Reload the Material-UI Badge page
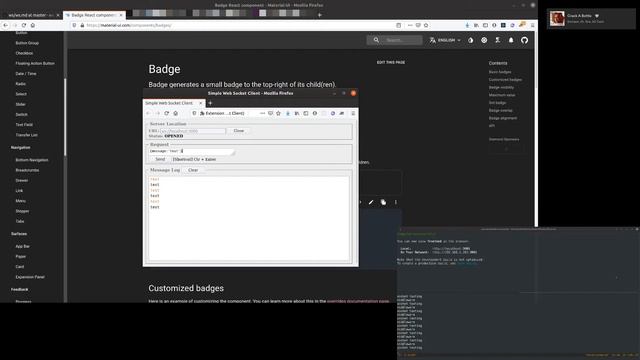This screenshot has width=640, height=360. [x=24, y=25]
